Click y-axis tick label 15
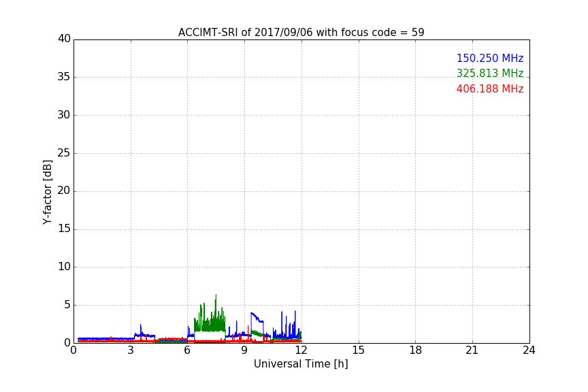The width and height of the screenshot is (588, 392). pos(64,229)
